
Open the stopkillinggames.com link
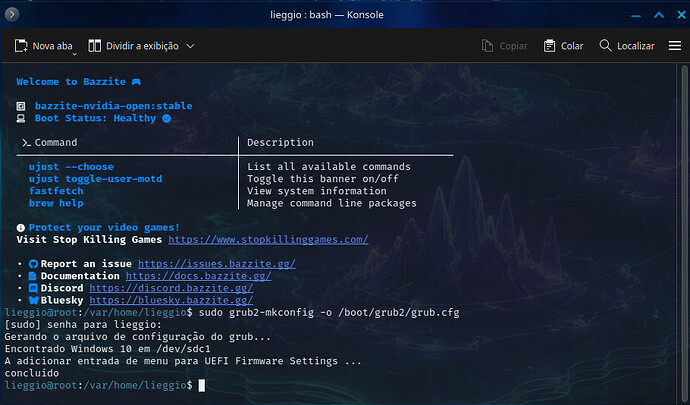click(268, 239)
